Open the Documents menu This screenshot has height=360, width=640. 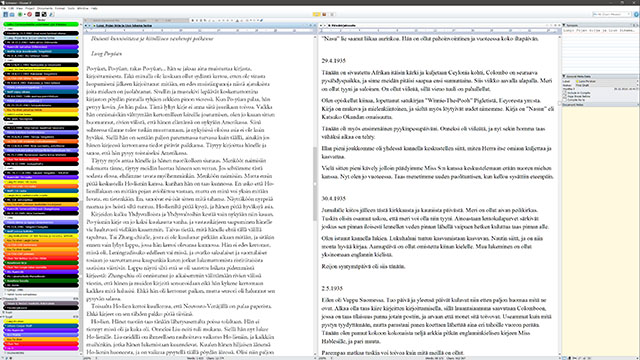pyautogui.click(x=44, y=8)
